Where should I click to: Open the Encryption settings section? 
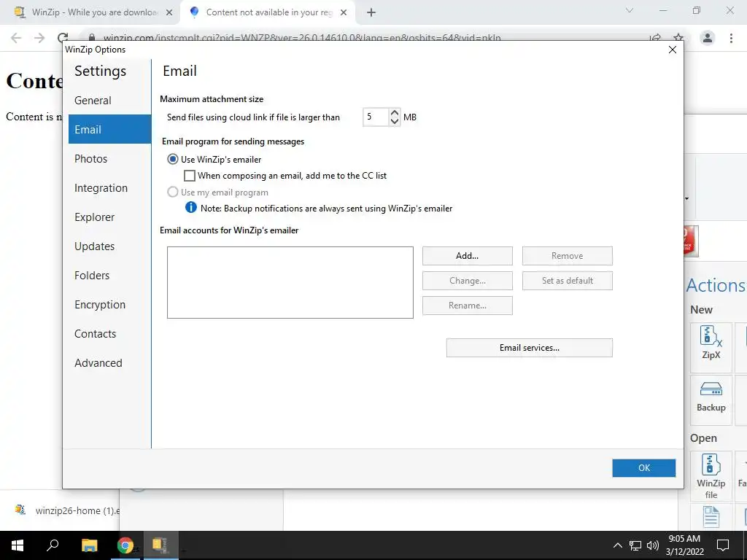pos(109,304)
